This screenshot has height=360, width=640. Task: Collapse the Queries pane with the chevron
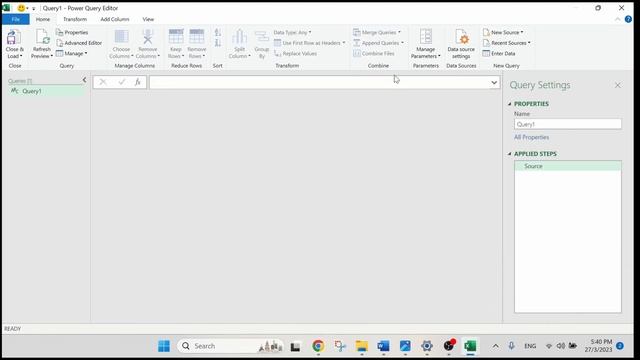point(84,80)
